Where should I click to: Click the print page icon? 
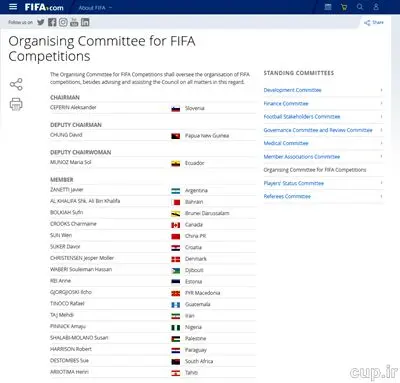click(x=16, y=104)
